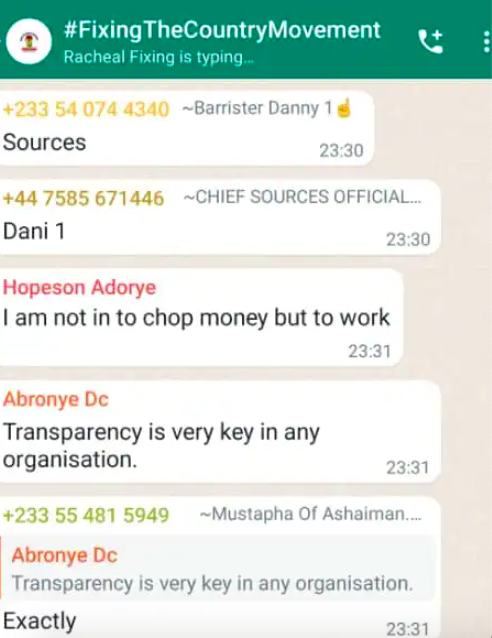Select the "Sources" message bubble

point(186,128)
